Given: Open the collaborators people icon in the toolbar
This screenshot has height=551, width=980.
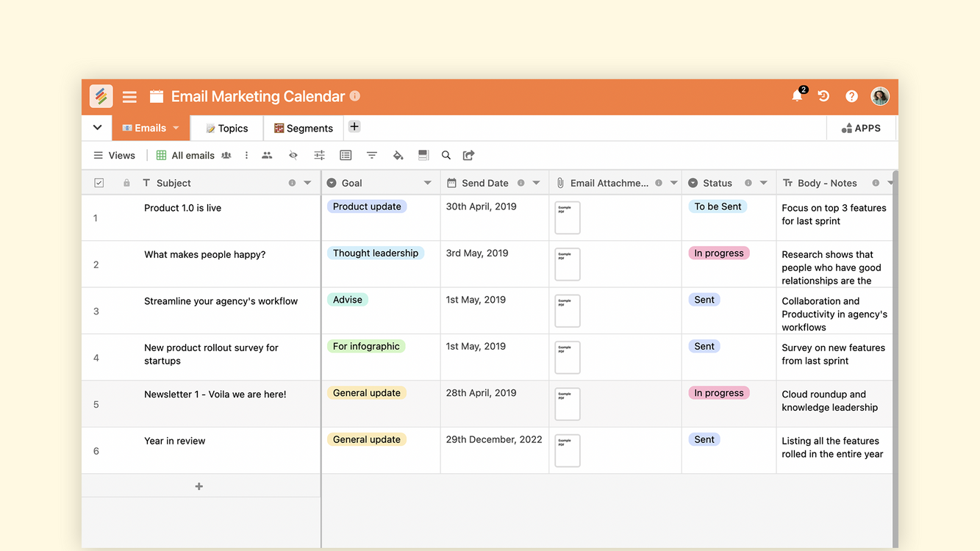Looking at the screenshot, I should pos(267,155).
